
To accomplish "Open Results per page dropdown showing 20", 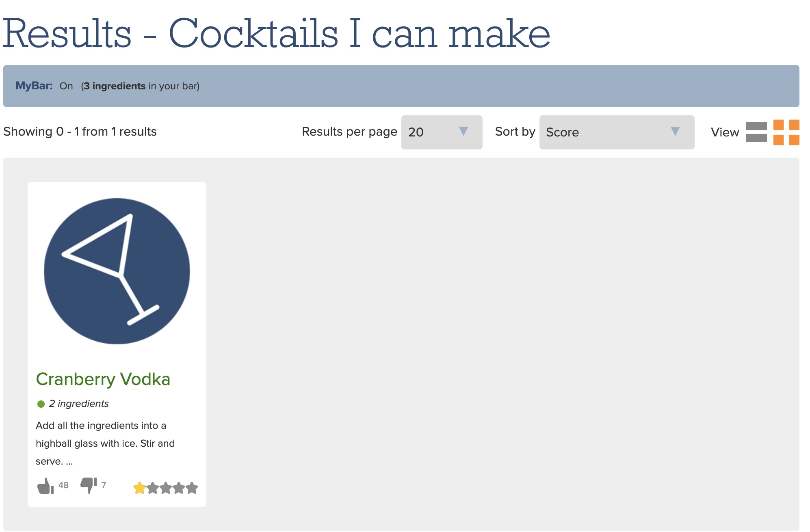I will [441, 132].
